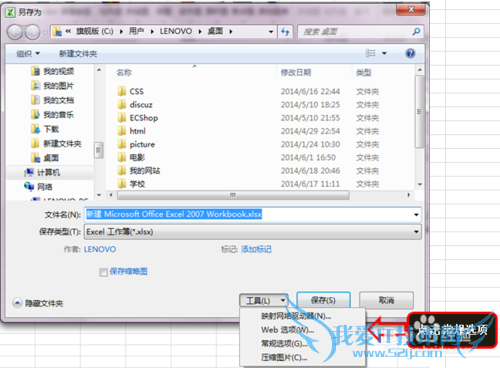The height and width of the screenshot is (368, 500).
Task: Click the file list horizontal scrollbar
Action: point(233,195)
